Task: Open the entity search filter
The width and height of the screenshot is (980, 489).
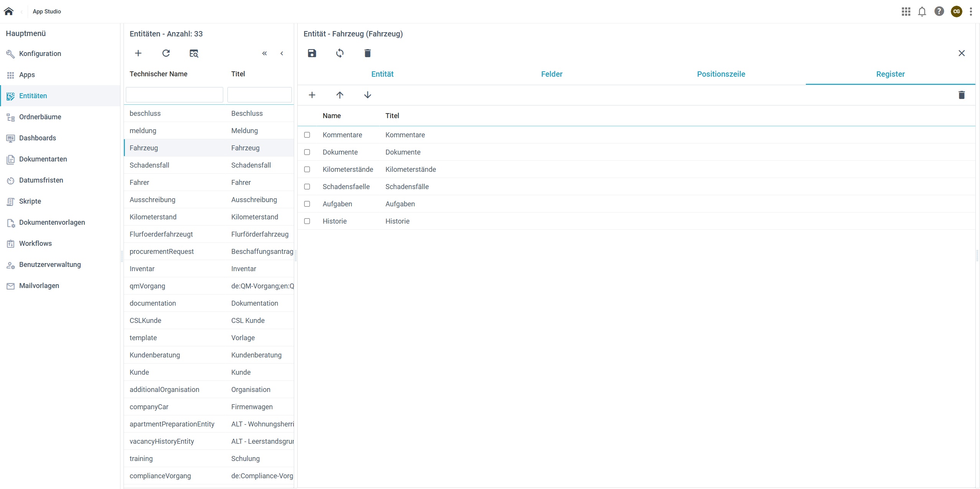Action: (x=194, y=53)
